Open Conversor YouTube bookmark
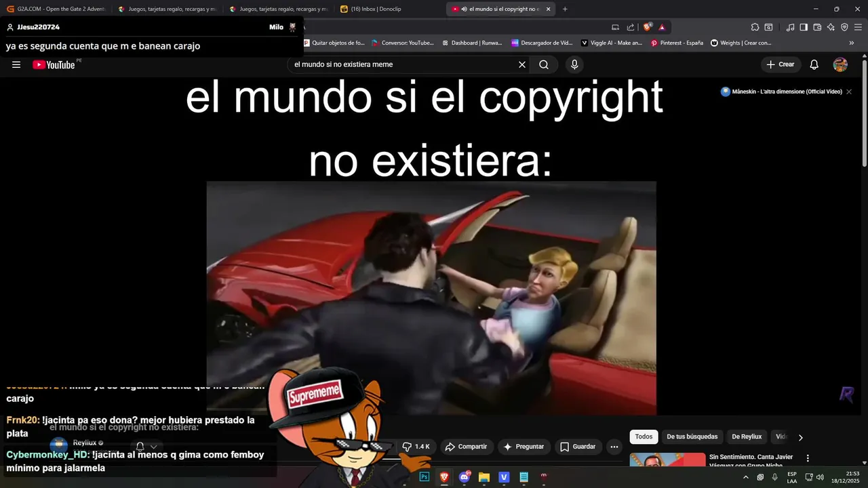This screenshot has width=868, height=488. (x=403, y=43)
